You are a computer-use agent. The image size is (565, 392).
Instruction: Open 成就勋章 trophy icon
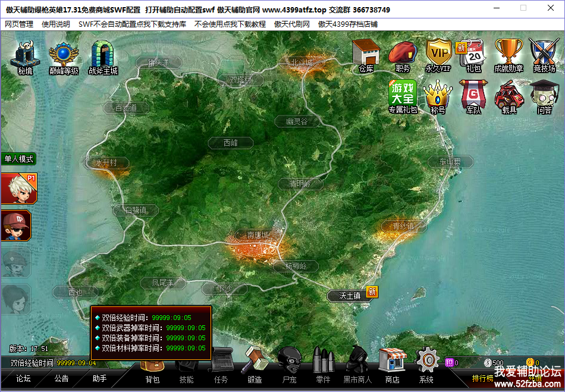click(508, 54)
